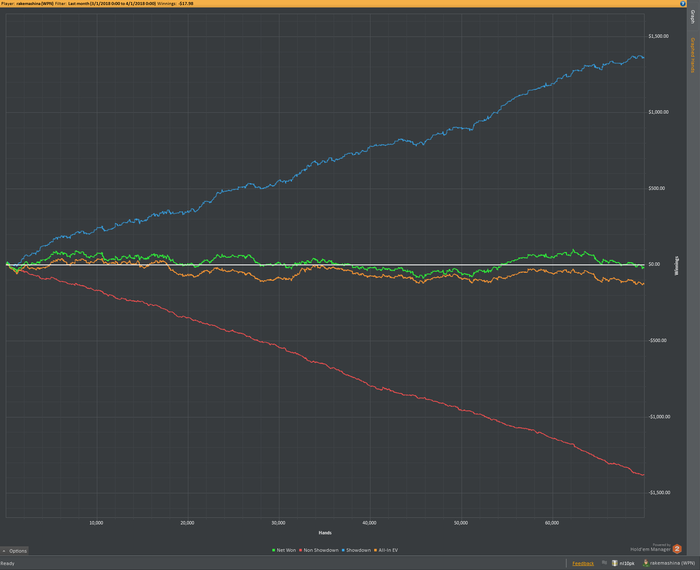The image size is (700, 570).
Task: Click the -$1,500.00 axis label
Action: pyautogui.click(x=659, y=493)
